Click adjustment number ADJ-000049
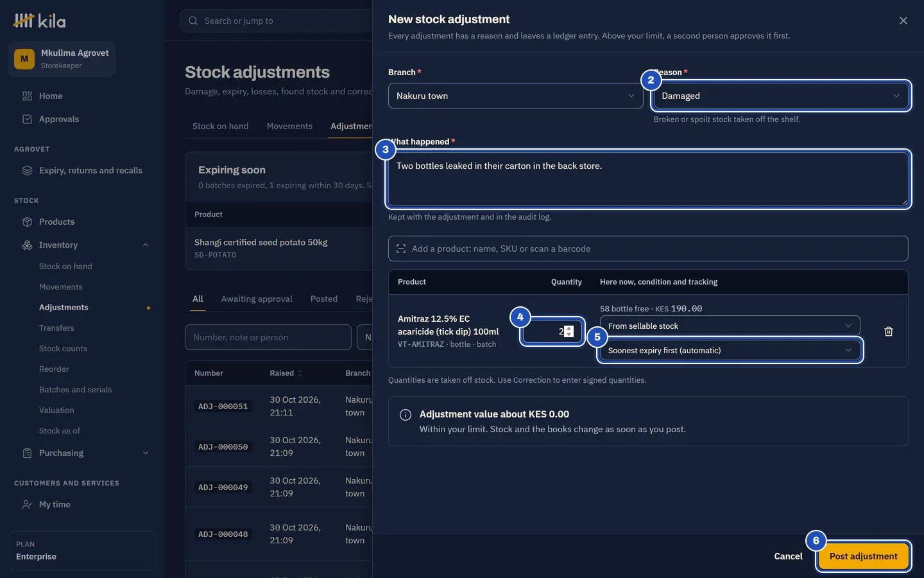Viewport: 924px width, 578px height. 223,487
